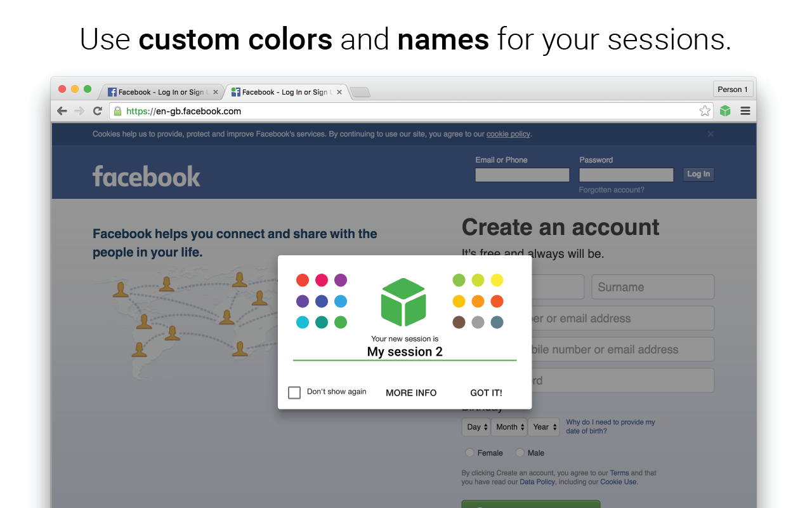Open the Day birthday dropdown
Screen dimensions: 812x508
point(476,427)
